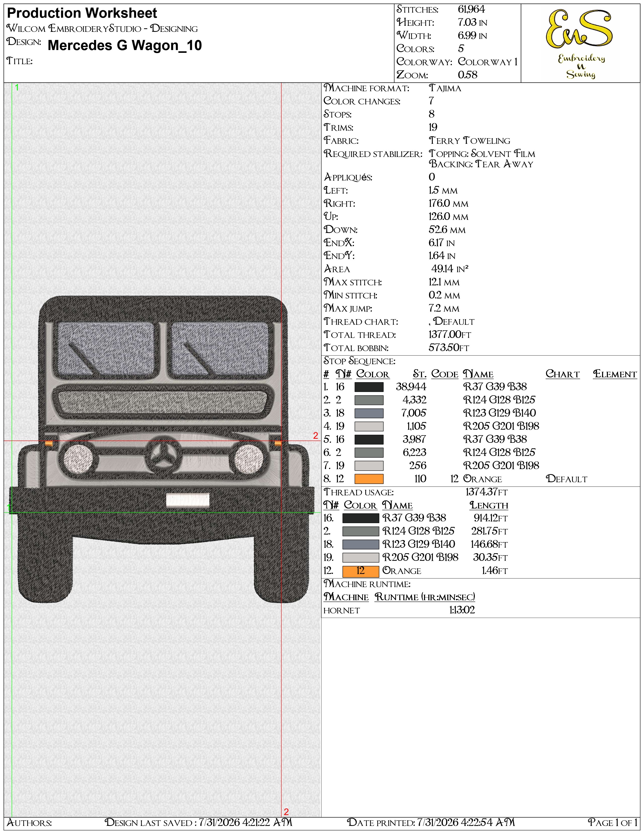Click the width value '6.99 in'
This screenshot has height=834, width=644.
point(472,36)
